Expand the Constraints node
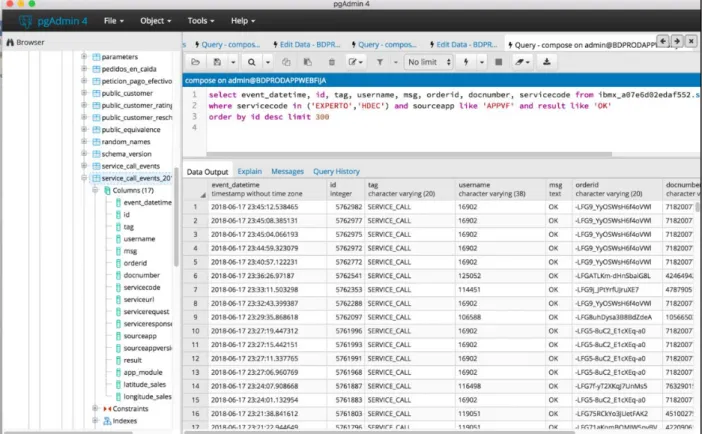Image resolution: width=702 pixels, height=434 pixels. pyautogui.click(x=95, y=408)
